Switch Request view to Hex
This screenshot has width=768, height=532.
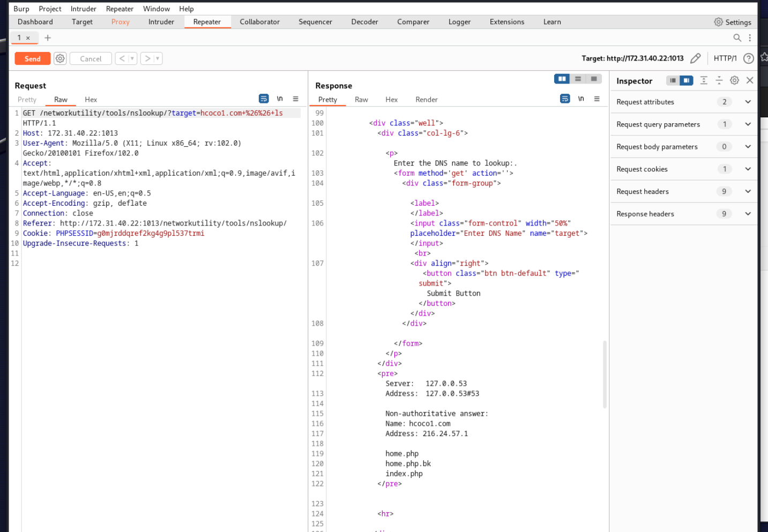91,100
